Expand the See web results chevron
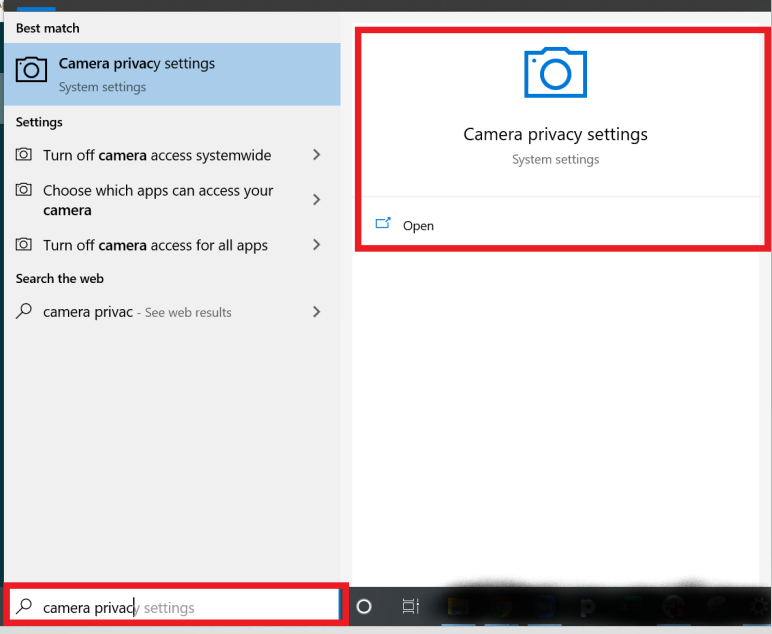 (x=317, y=312)
